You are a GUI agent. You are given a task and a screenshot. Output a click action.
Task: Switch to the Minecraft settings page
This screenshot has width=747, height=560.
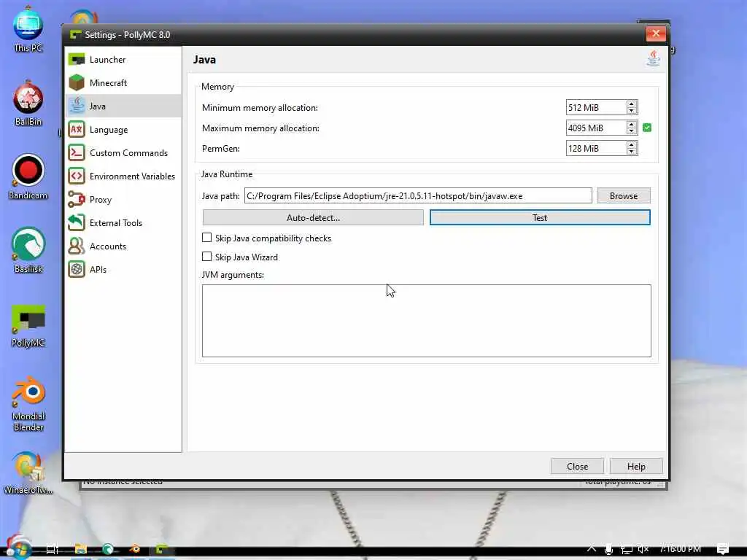123,83
